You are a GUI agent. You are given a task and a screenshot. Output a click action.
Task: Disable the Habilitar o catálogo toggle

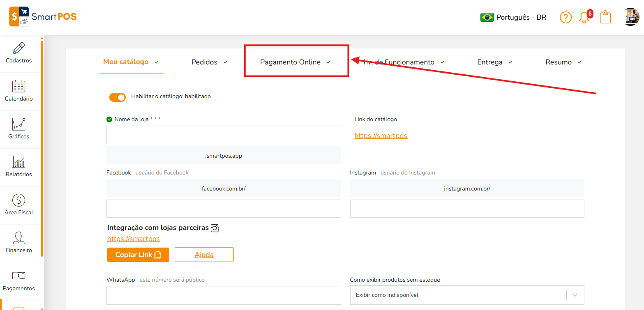[118, 97]
